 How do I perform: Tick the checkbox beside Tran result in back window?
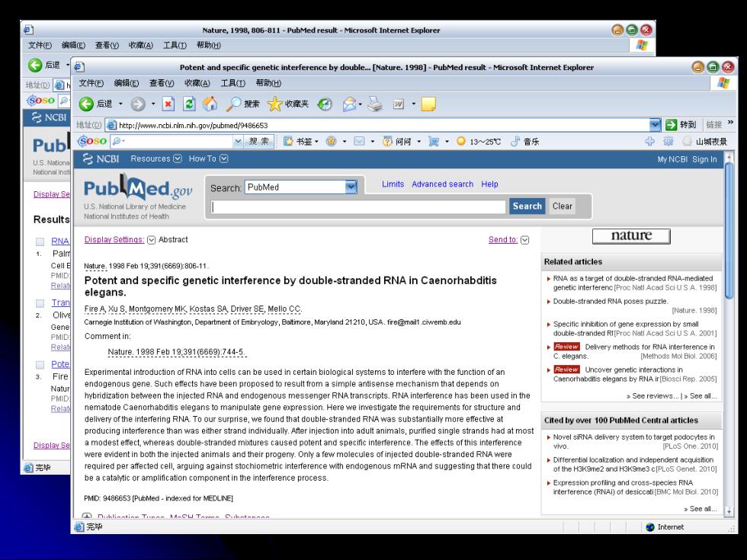pyautogui.click(x=40, y=303)
